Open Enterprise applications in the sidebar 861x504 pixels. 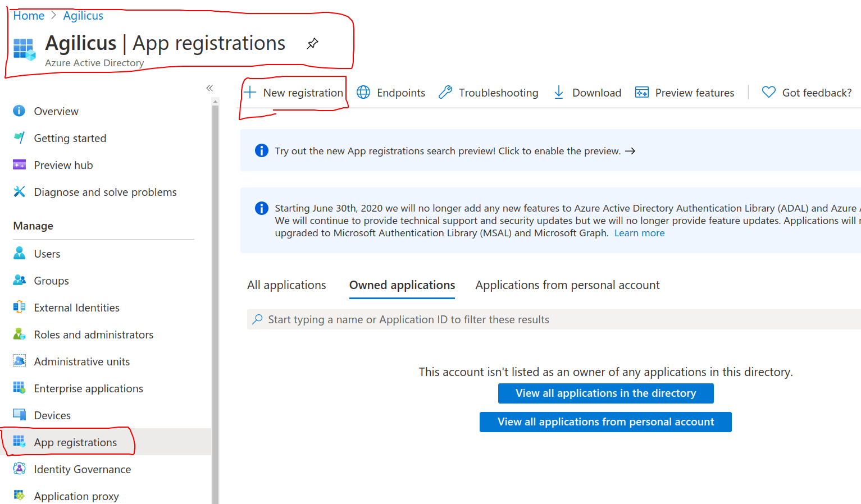pos(88,388)
